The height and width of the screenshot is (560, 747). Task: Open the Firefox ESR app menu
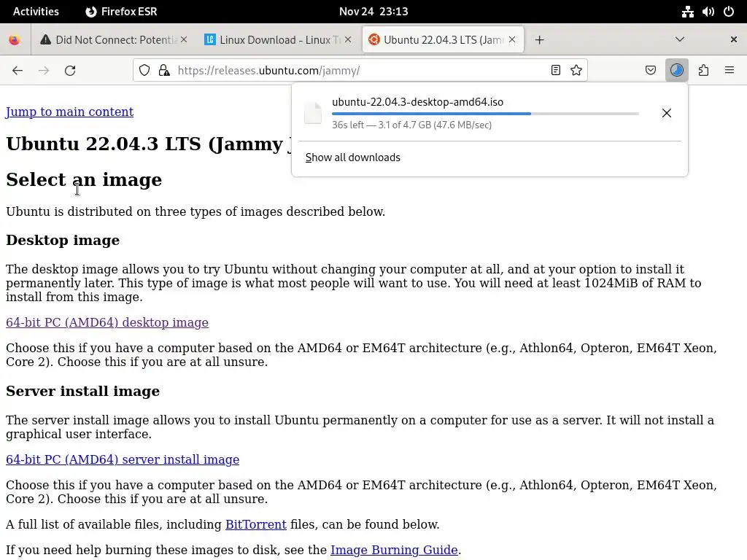pyautogui.click(x=121, y=12)
